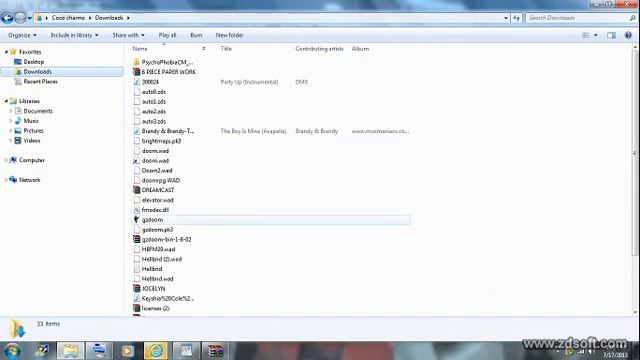
Task: Expand the Music library
Action: [x=11, y=120]
